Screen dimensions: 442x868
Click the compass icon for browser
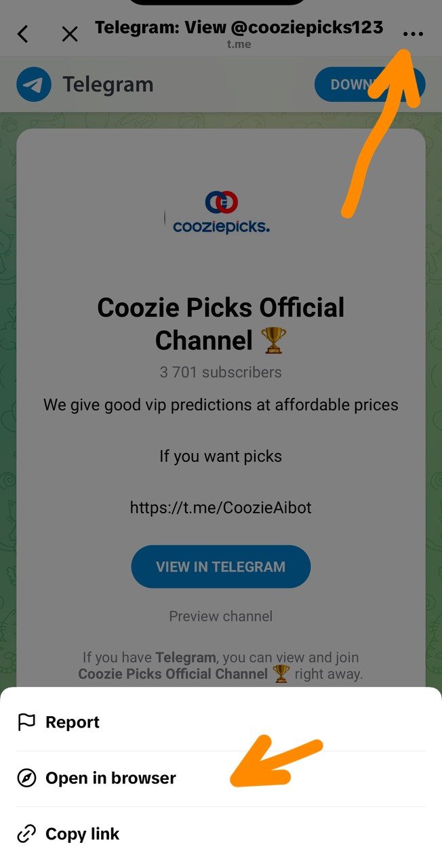26,778
